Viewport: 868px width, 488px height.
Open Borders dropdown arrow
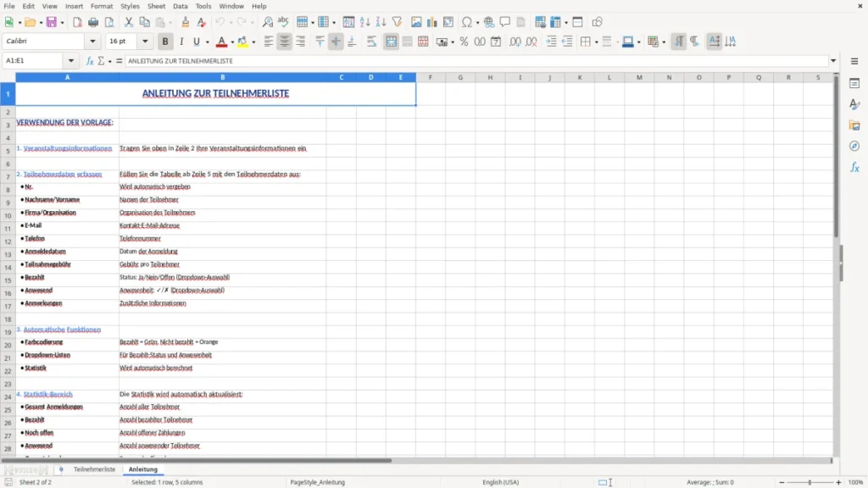click(x=596, y=42)
